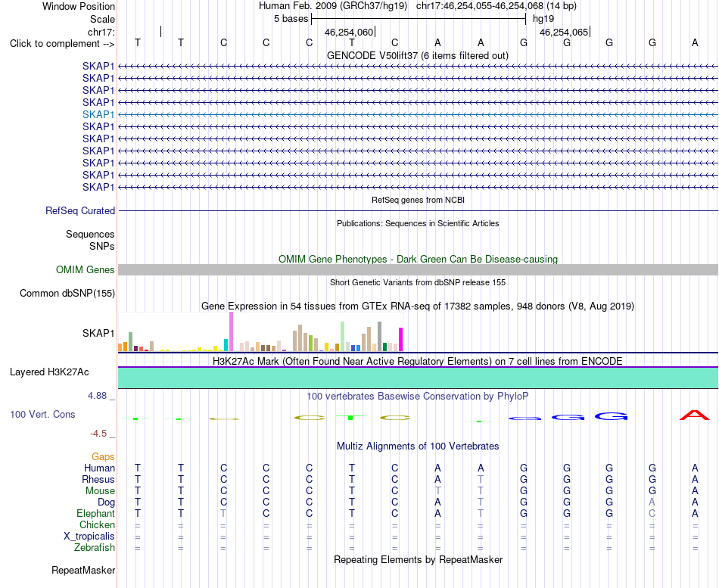The height and width of the screenshot is (588, 719).
Task: Click the Window Position label
Action: (x=79, y=6)
